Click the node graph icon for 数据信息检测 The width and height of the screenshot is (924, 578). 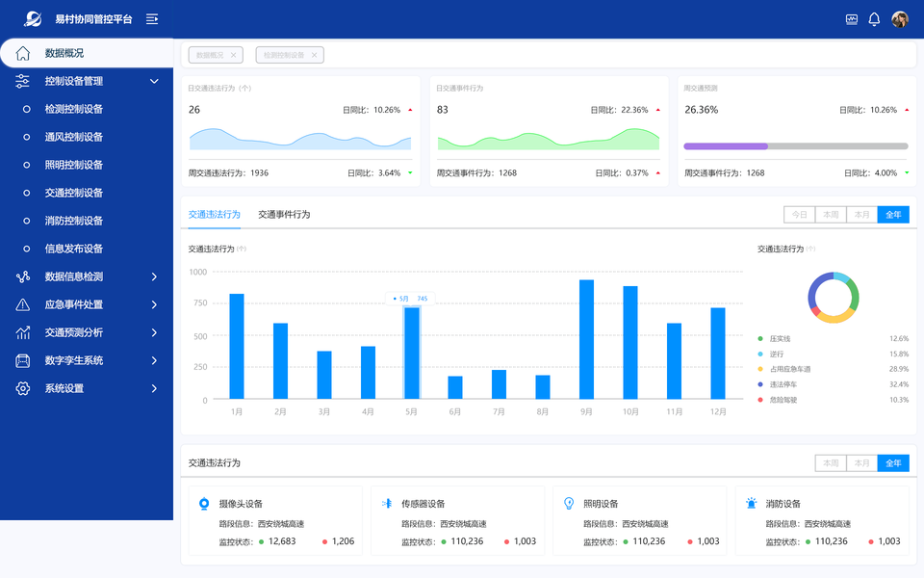[22, 276]
